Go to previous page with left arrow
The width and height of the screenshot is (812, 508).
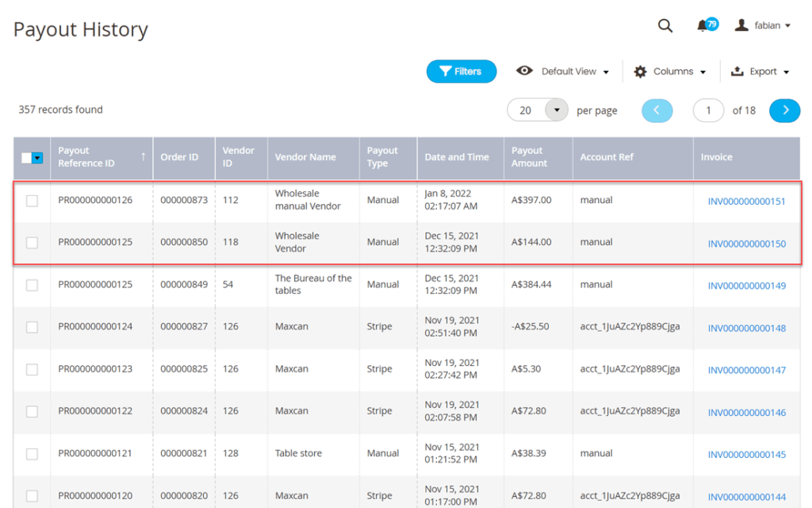[657, 110]
